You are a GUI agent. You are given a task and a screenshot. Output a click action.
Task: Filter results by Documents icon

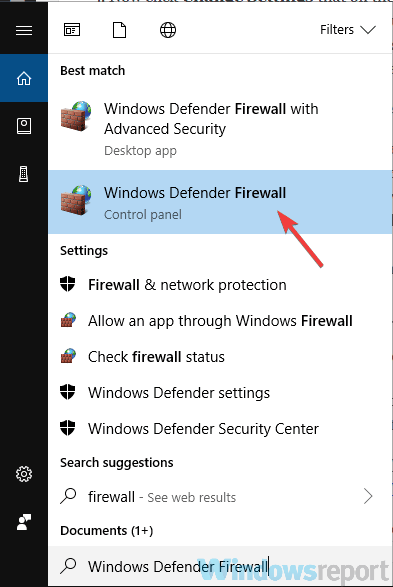(x=119, y=30)
